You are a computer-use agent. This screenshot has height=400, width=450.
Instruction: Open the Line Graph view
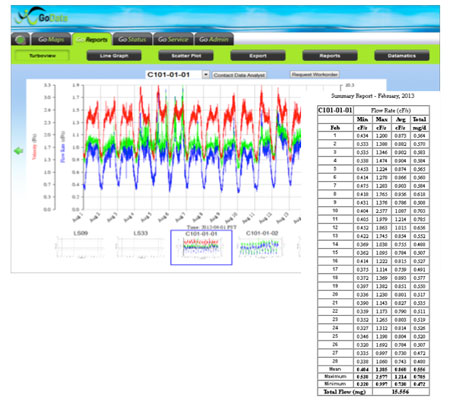pos(114,56)
